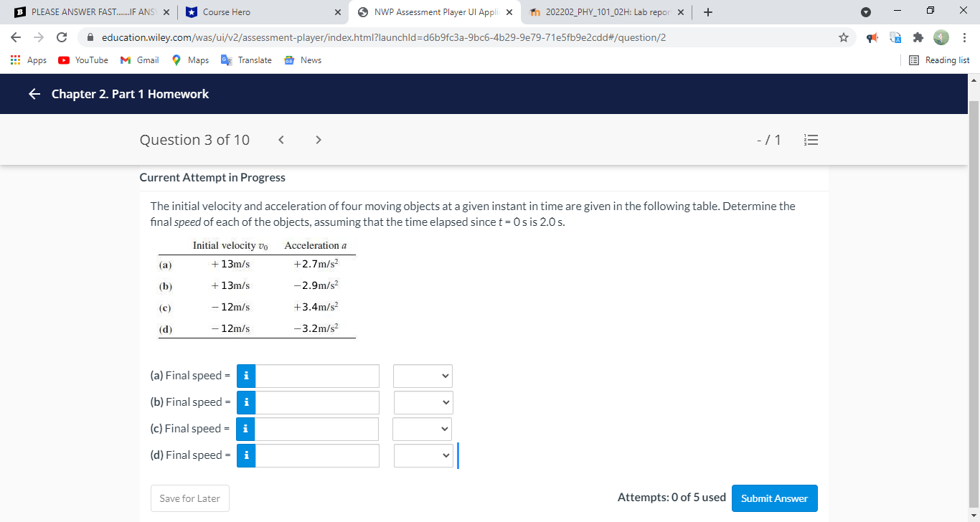
Task: Go to previous question chevron
Action: pos(282,140)
